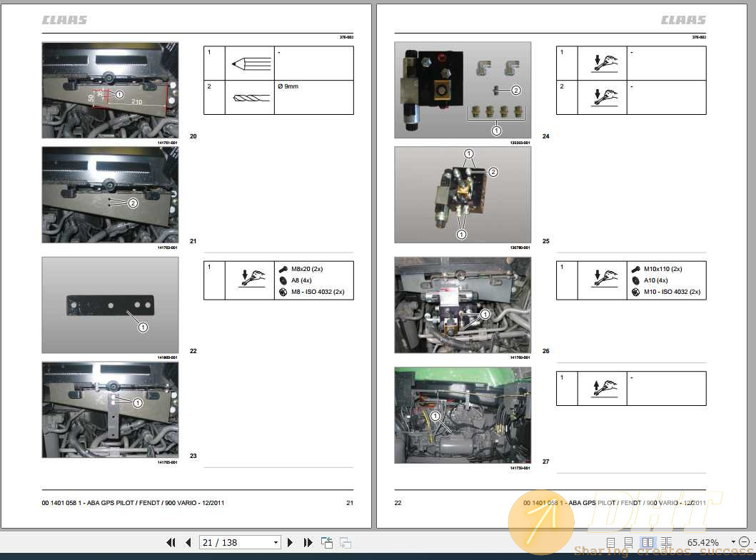Click figure 22 bracket plate image

(x=111, y=305)
